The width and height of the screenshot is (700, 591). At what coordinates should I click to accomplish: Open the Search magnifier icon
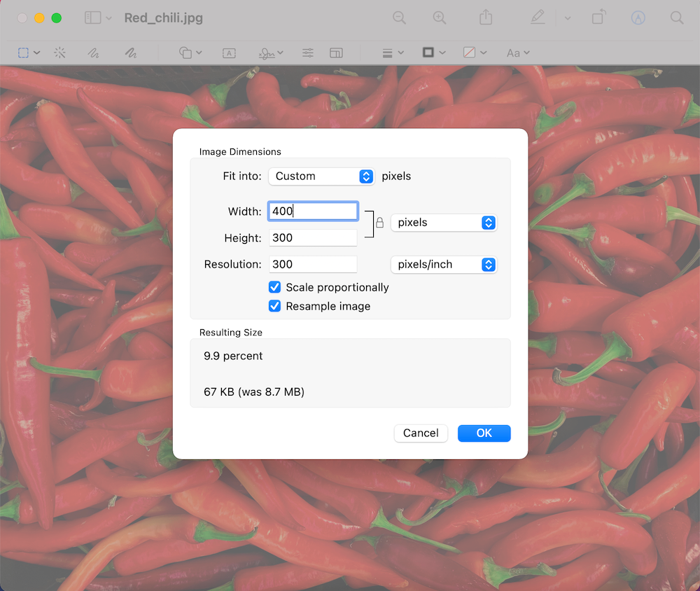point(677,18)
